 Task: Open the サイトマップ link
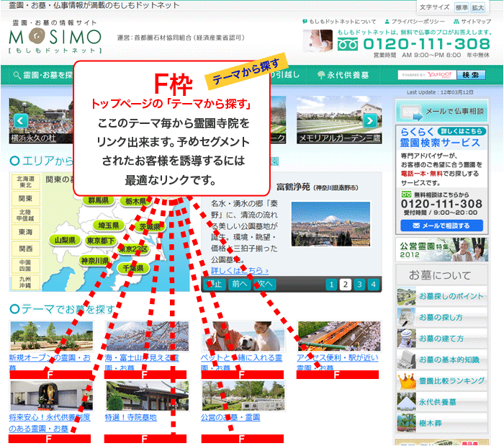click(x=472, y=22)
